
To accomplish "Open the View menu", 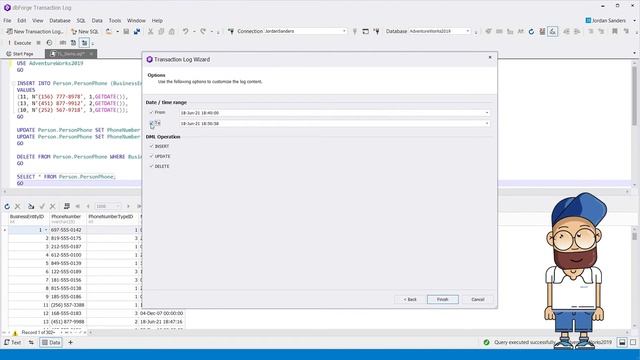I will pyautogui.click(x=38, y=20).
